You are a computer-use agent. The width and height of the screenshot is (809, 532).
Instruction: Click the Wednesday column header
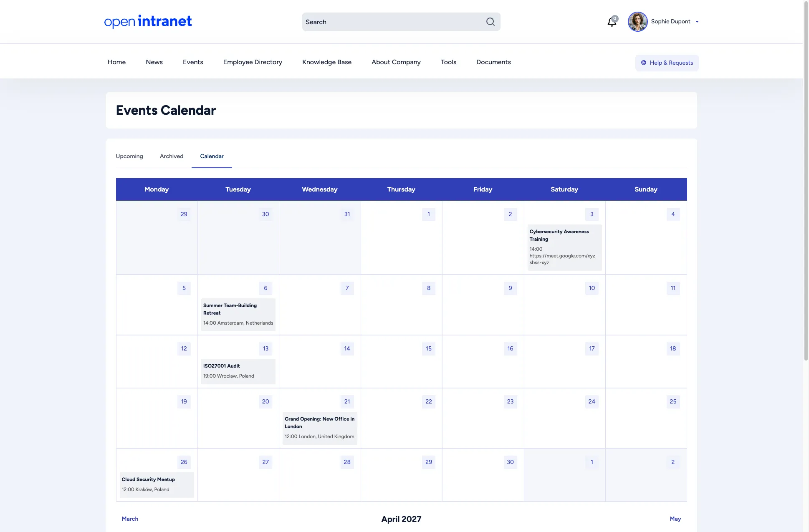320,189
